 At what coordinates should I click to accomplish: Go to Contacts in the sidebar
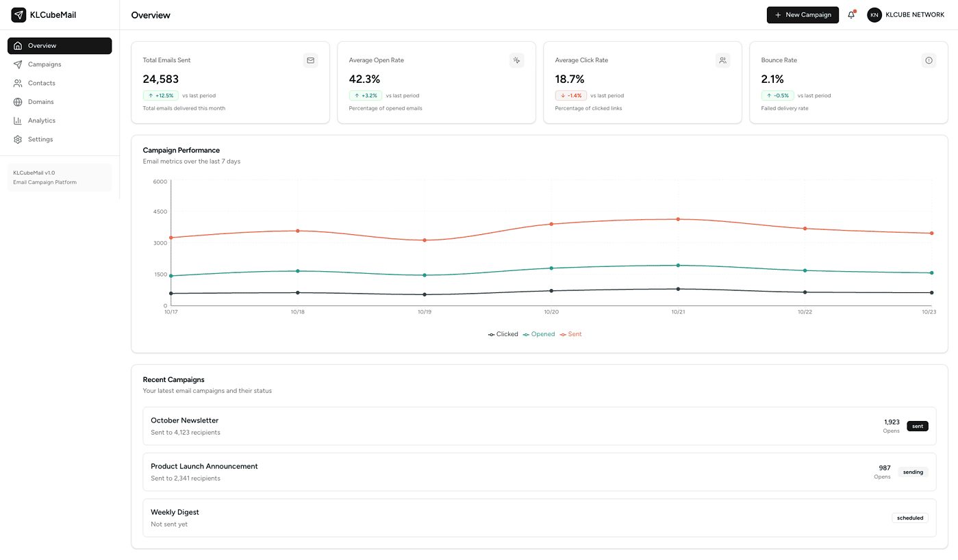pyautogui.click(x=41, y=83)
